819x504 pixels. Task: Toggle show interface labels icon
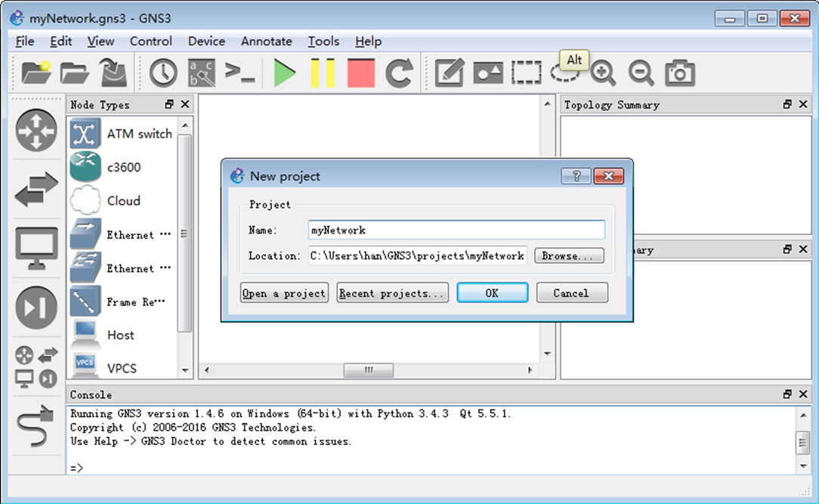[x=202, y=73]
